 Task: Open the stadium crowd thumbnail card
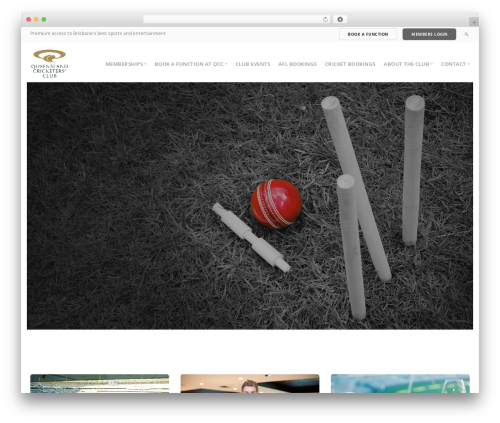[x=99, y=384]
